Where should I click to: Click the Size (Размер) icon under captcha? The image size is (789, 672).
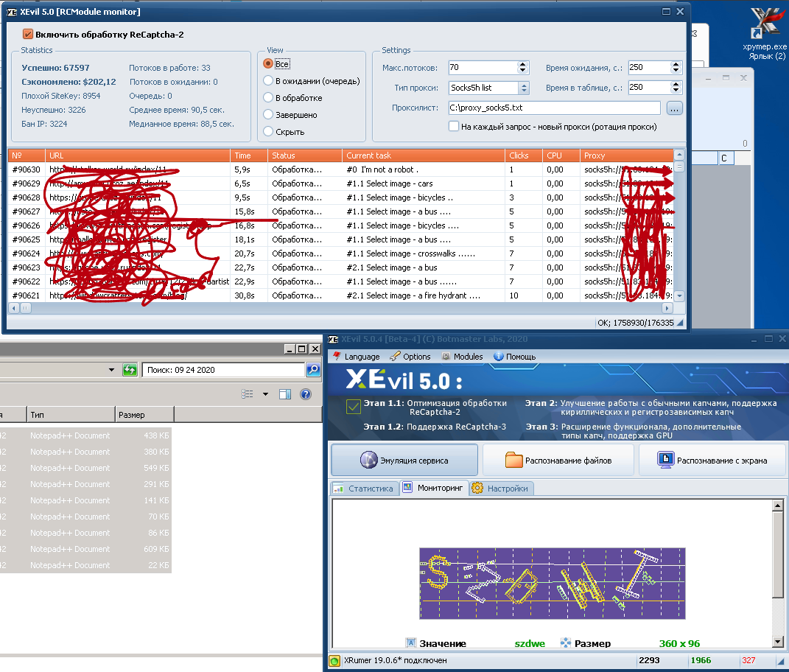pos(566,643)
